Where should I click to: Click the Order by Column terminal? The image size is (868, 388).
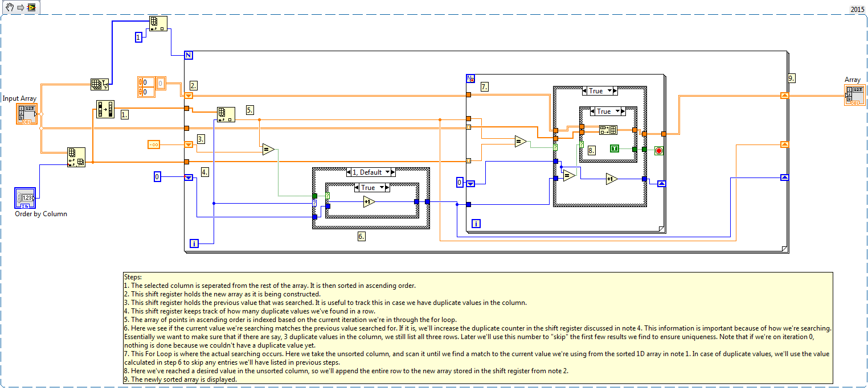point(25,198)
